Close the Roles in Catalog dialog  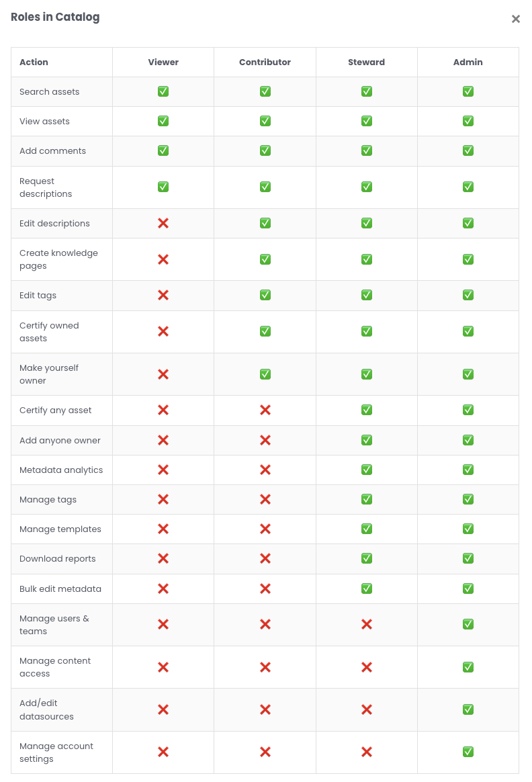(x=516, y=19)
